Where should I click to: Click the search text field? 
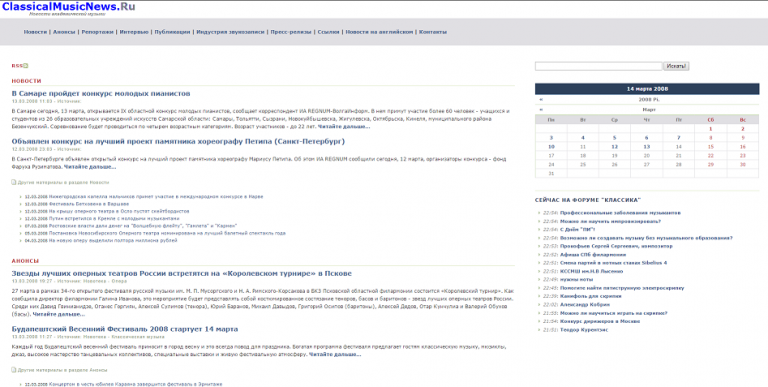pos(599,66)
